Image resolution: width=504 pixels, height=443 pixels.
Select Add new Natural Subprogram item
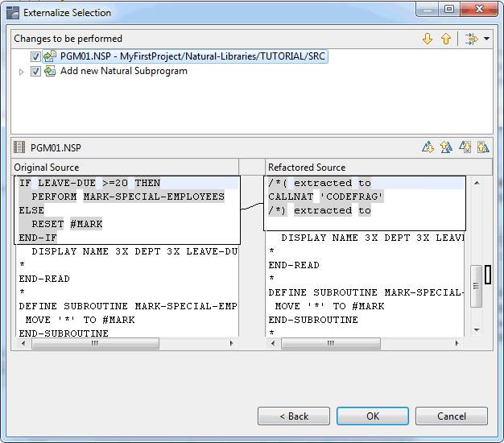pyautogui.click(x=122, y=71)
